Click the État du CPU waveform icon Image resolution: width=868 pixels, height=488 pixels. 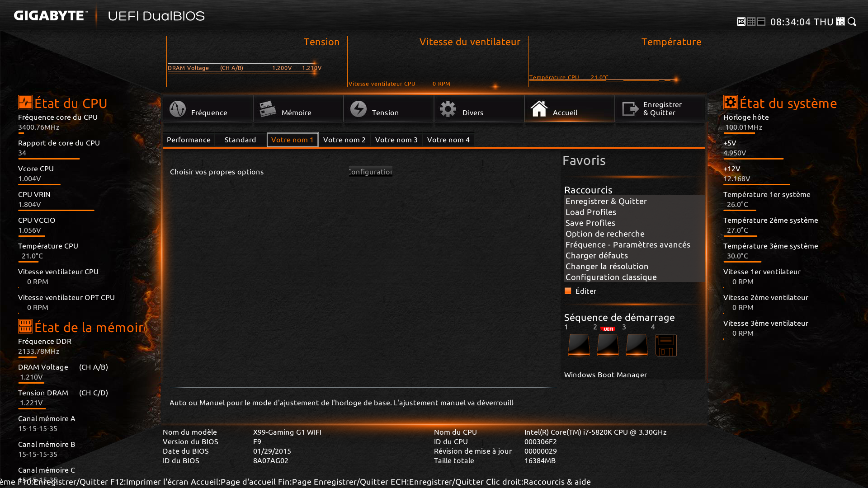click(25, 102)
